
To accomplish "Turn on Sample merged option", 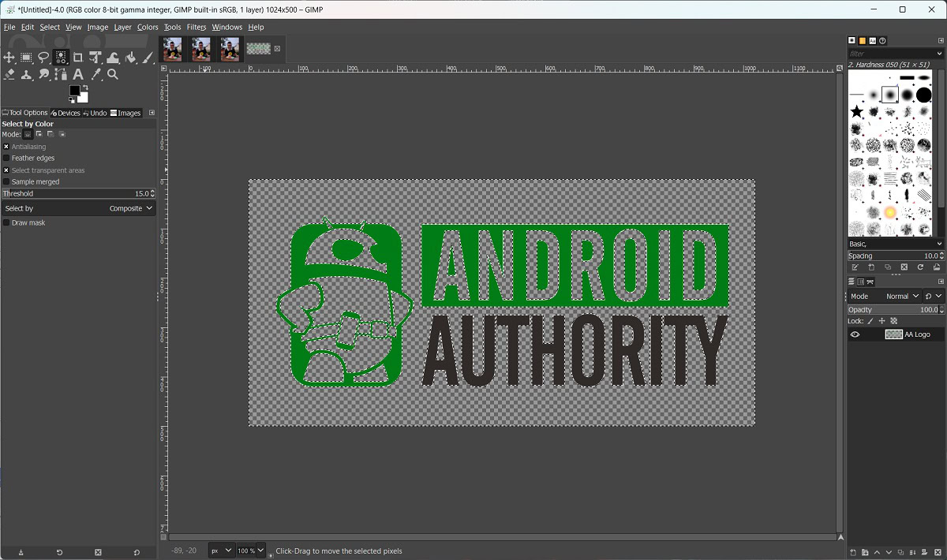I will pyautogui.click(x=6, y=182).
